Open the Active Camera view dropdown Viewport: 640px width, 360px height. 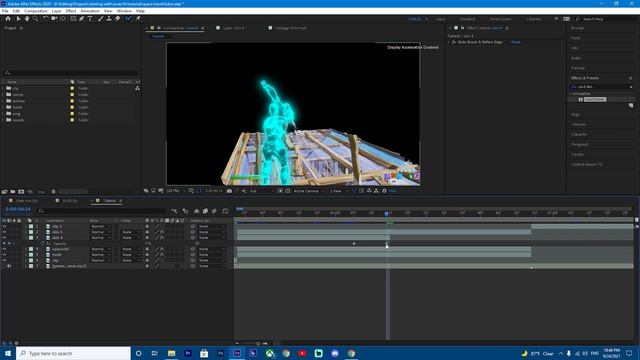coord(309,191)
